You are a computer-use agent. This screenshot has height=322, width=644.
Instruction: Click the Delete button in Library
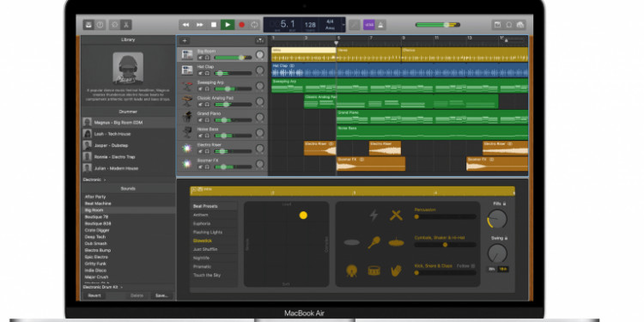[x=137, y=295]
